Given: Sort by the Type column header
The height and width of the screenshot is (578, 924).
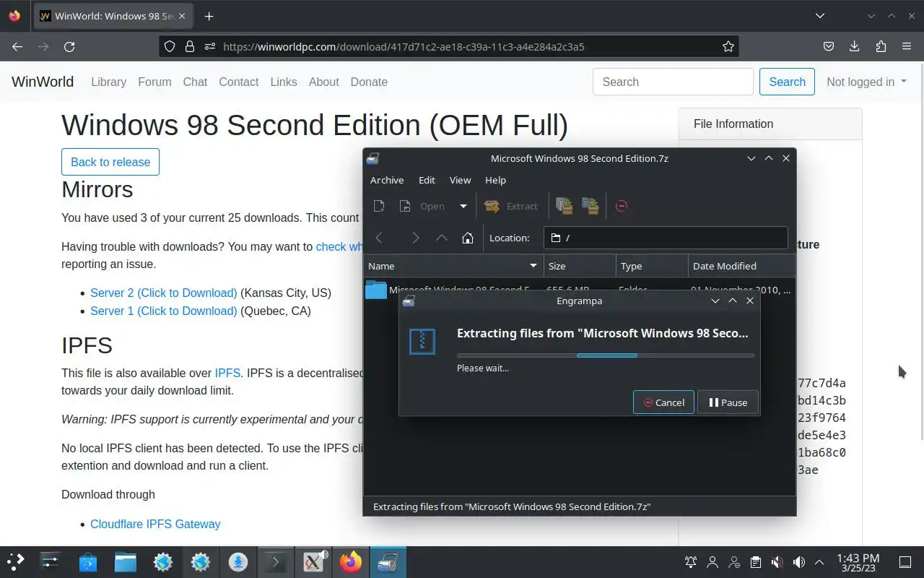Looking at the screenshot, I should pyautogui.click(x=652, y=266).
